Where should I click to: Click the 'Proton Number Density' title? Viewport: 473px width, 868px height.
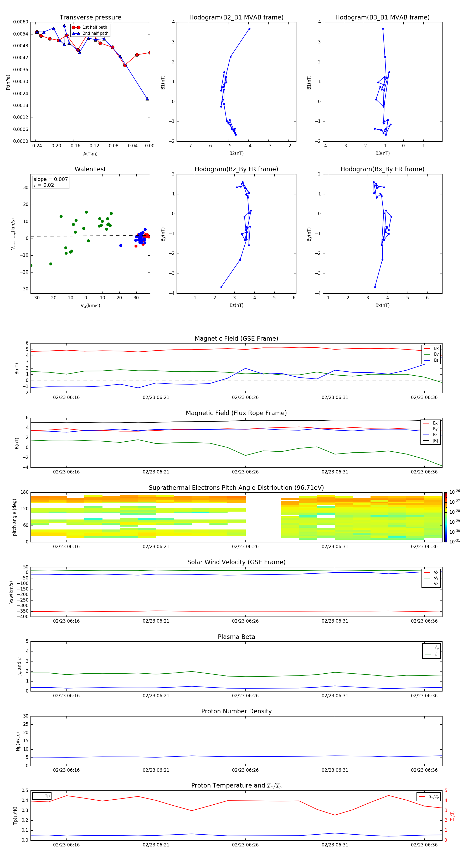pos(236,711)
